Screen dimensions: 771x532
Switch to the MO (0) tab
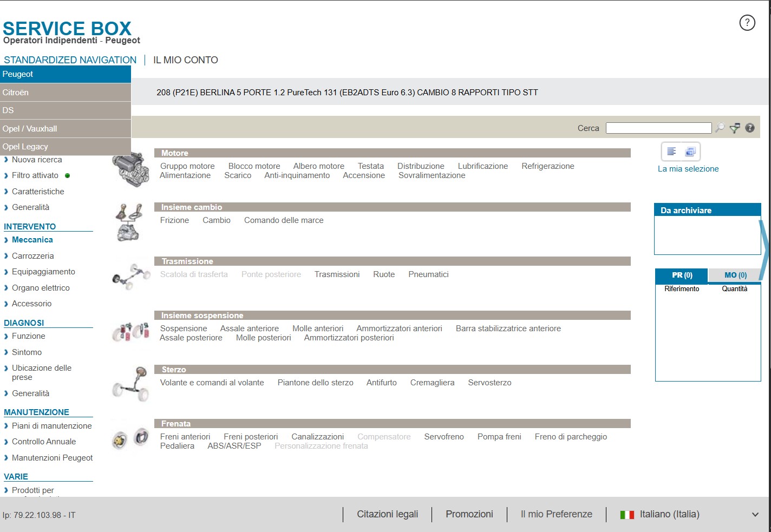(735, 275)
